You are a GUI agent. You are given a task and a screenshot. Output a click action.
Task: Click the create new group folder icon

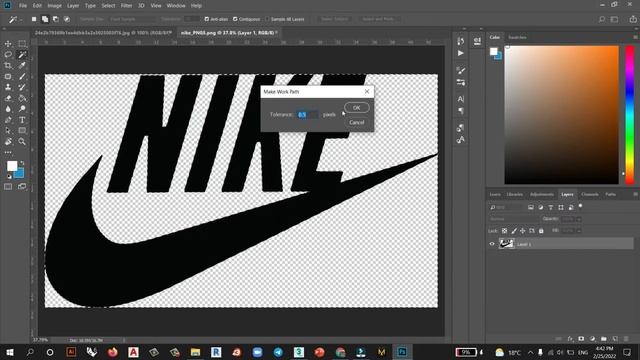coord(604,339)
